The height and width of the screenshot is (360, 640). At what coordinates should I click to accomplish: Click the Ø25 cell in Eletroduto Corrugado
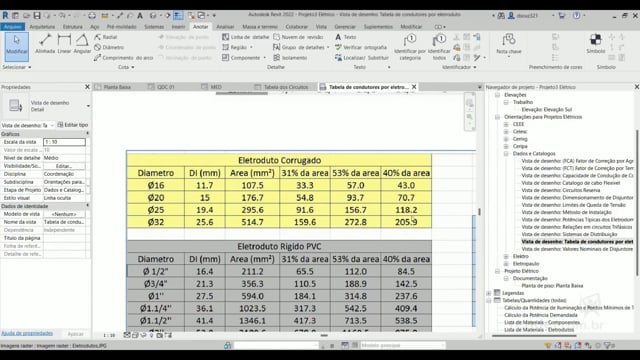tap(156, 210)
